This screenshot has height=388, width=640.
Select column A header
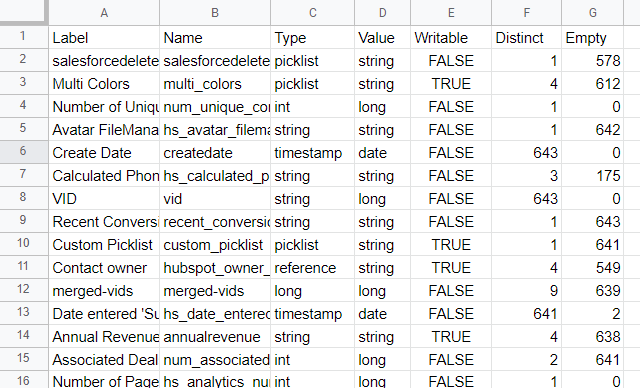pyautogui.click(x=104, y=13)
